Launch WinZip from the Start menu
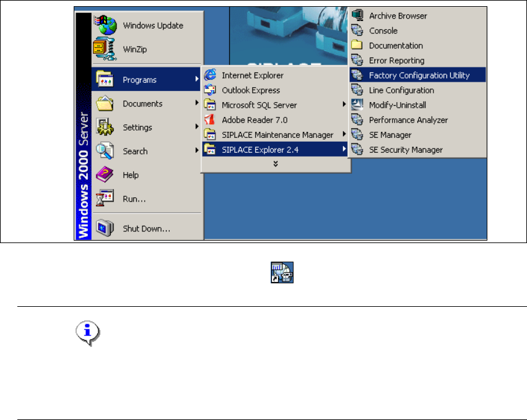 pos(147,49)
